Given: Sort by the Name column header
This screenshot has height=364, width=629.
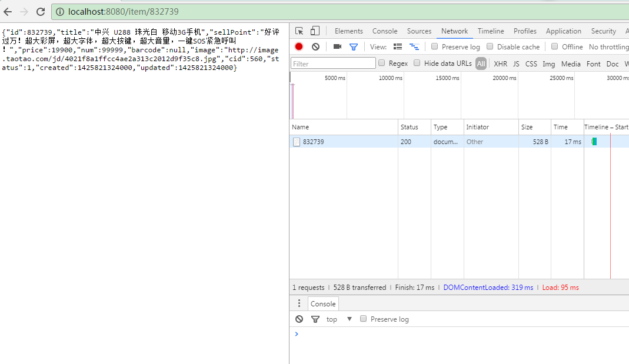Looking at the screenshot, I should [x=344, y=127].
